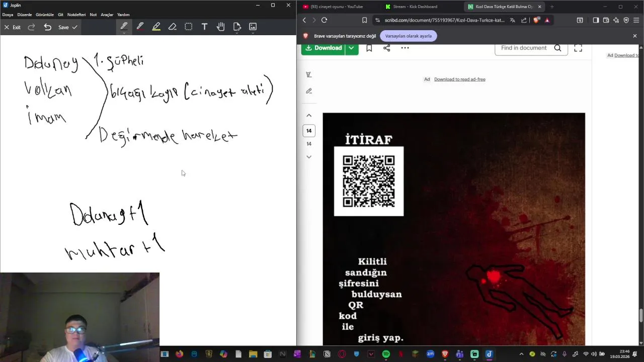The width and height of the screenshot is (644, 362).
Task: Select the second pen tool with red tip
Action: point(140,27)
